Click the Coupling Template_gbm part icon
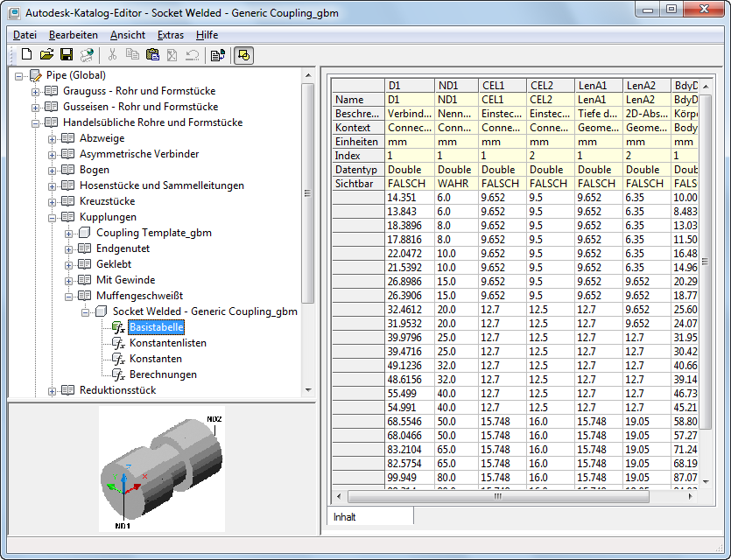This screenshot has width=731, height=560. click(85, 233)
